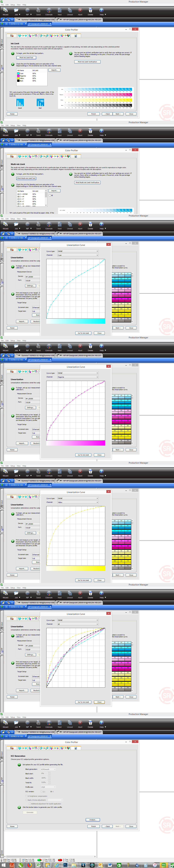Open the Edit menu in the topmost Production Manager window
Image resolution: width=174 pixels, height=868 pixels.
pyautogui.click(x=7, y=5)
